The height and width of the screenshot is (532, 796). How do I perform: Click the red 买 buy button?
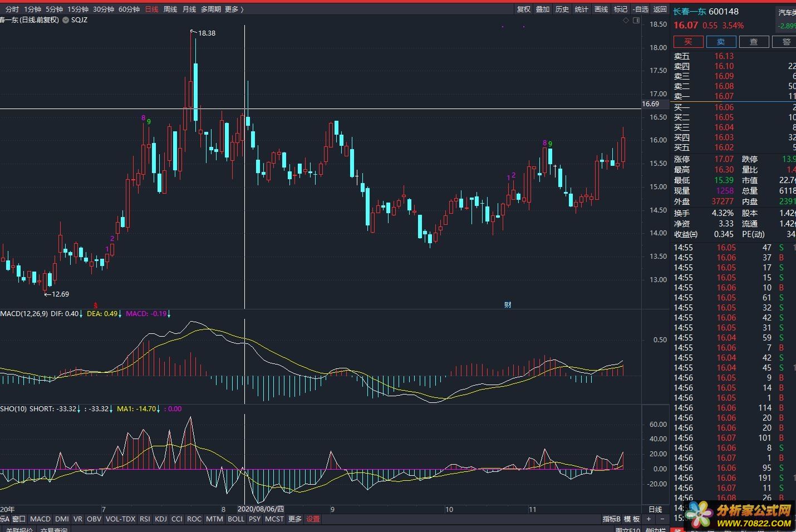[x=688, y=42]
